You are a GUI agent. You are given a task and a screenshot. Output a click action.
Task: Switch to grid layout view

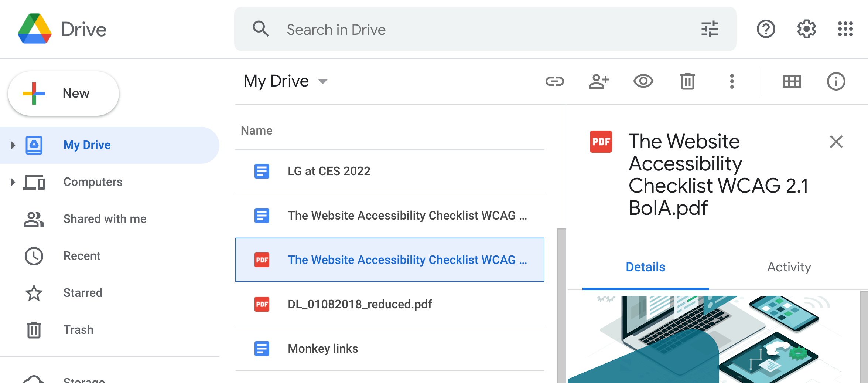[x=792, y=81]
